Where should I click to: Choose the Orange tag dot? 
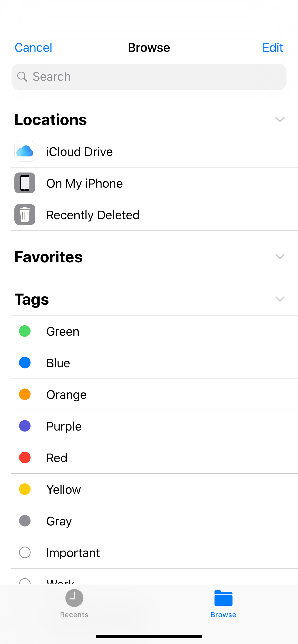[x=25, y=395]
